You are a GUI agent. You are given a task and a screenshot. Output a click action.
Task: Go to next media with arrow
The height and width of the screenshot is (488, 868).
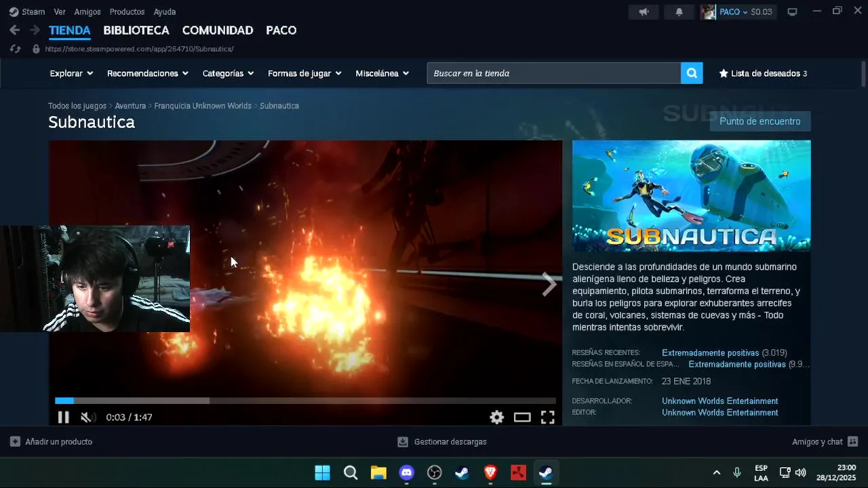[x=549, y=284]
